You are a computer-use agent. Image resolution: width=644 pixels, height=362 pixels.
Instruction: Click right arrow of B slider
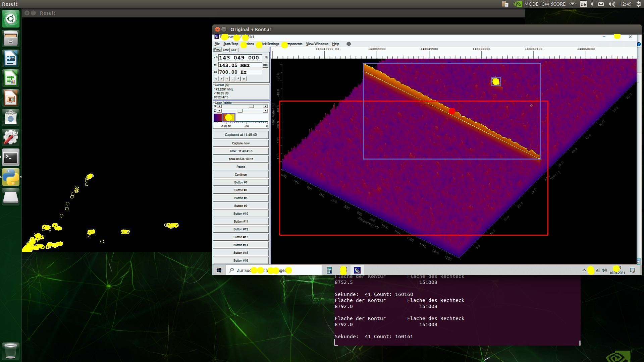pyautogui.click(x=266, y=106)
